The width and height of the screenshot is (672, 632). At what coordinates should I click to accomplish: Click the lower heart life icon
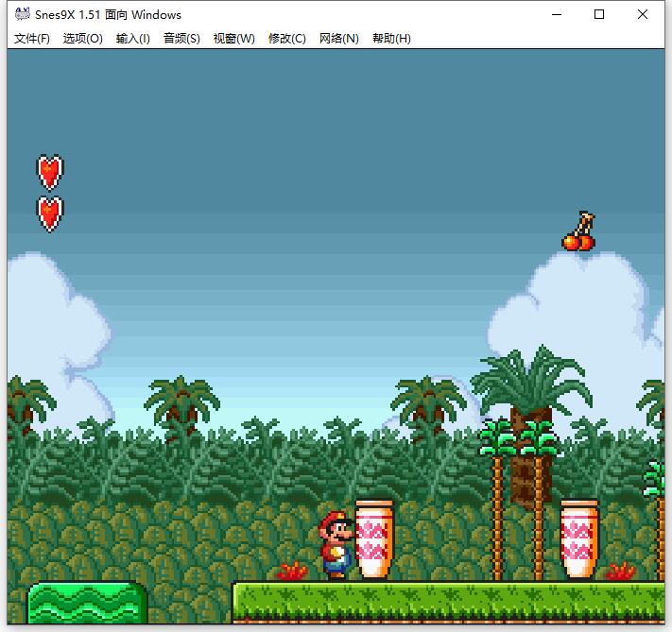pos(50,214)
